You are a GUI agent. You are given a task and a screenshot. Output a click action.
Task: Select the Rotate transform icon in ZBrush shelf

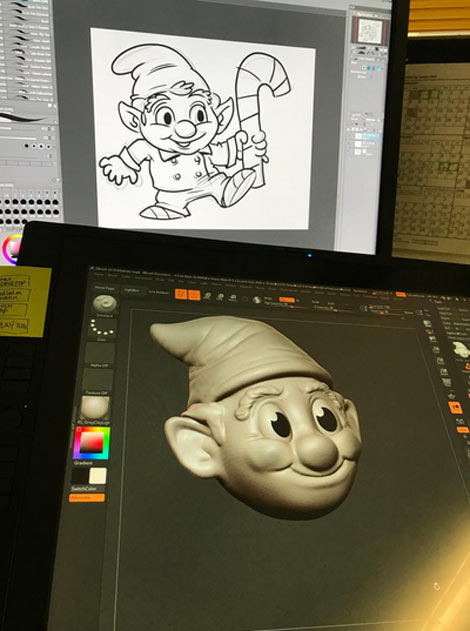(233, 298)
